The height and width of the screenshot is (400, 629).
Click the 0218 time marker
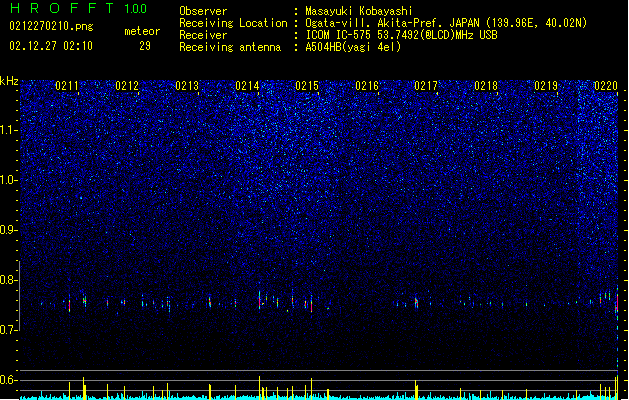click(x=486, y=86)
